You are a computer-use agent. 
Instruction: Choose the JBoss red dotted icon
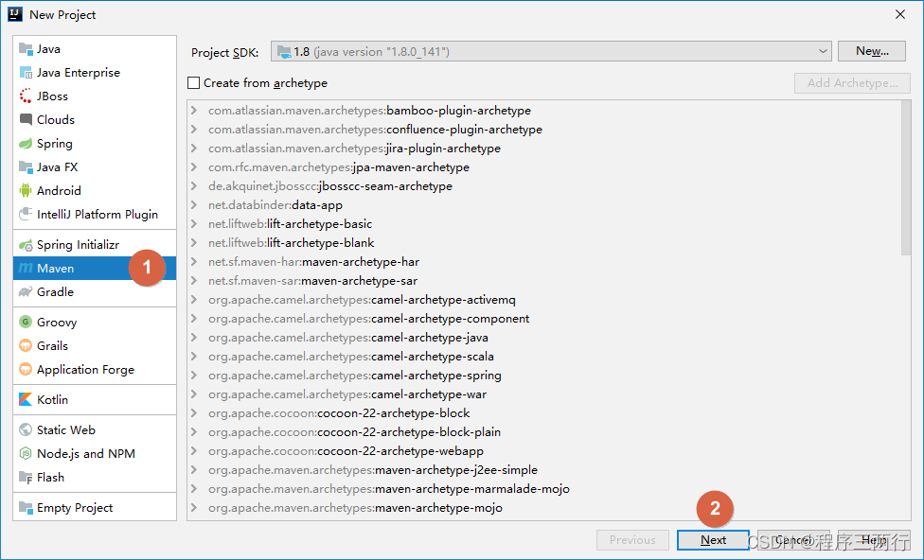click(x=26, y=96)
